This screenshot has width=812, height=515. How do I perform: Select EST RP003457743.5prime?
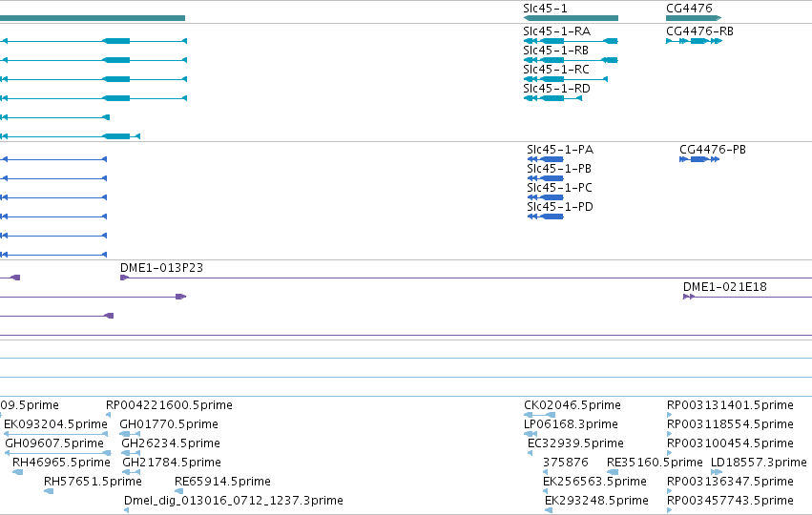[730, 501]
